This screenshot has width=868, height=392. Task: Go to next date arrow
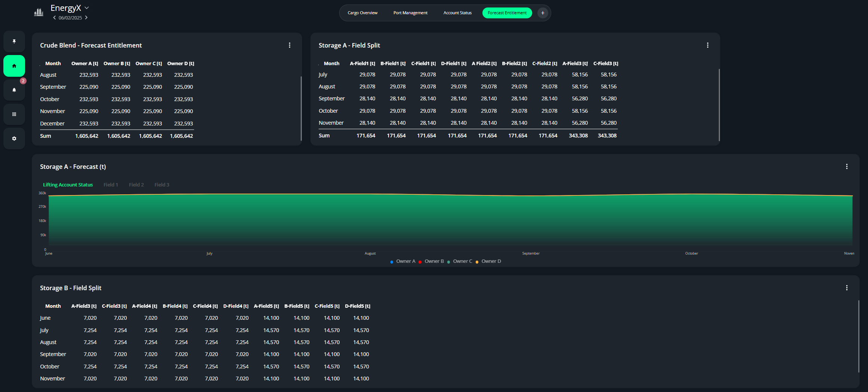coord(86,18)
